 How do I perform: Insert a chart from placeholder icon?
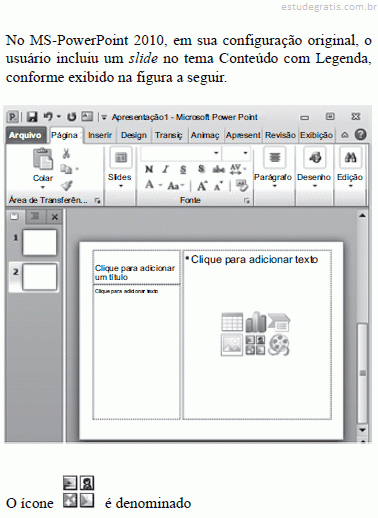pos(256,322)
